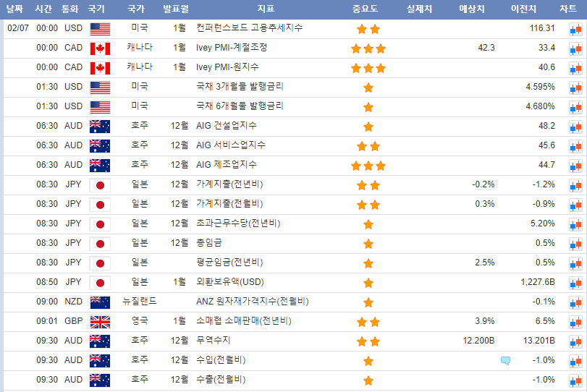Open the 국채 3개월물 발행금리 indicator
587x392 pixels.
tap(240, 87)
